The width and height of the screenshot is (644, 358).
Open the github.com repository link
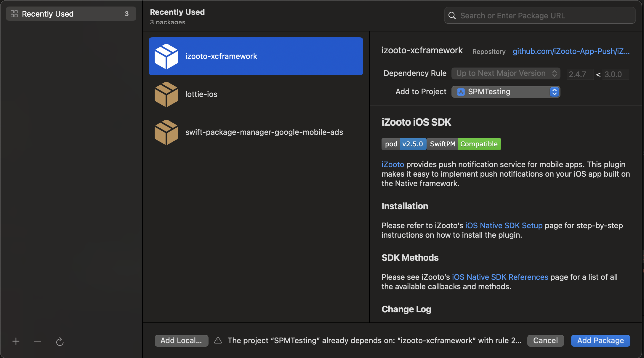click(571, 51)
